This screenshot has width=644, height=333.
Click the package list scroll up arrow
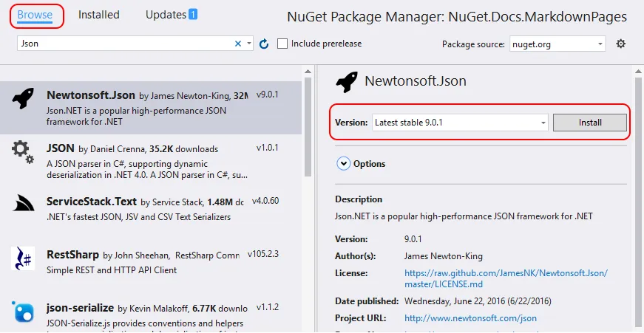click(x=308, y=72)
